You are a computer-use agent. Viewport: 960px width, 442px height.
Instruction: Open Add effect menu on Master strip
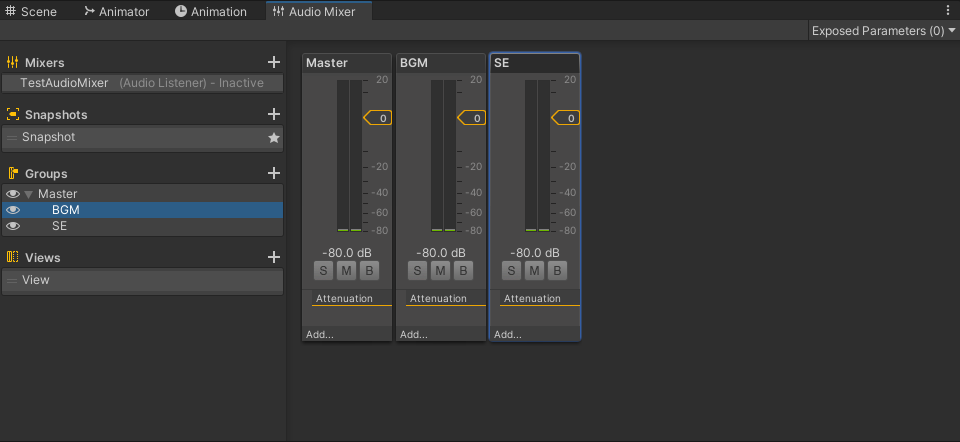(347, 334)
